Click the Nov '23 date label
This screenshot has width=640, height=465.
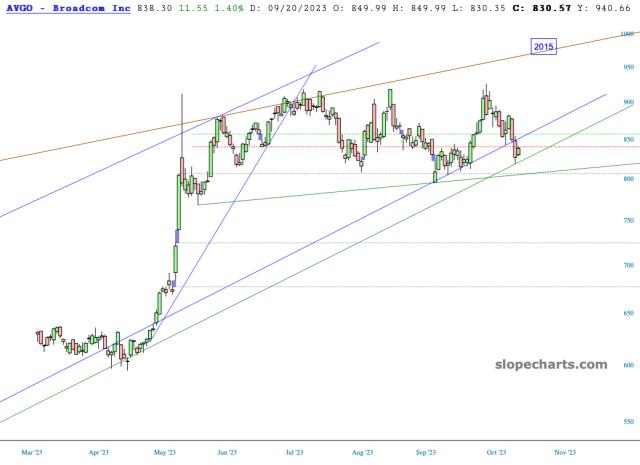pyautogui.click(x=565, y=452)
